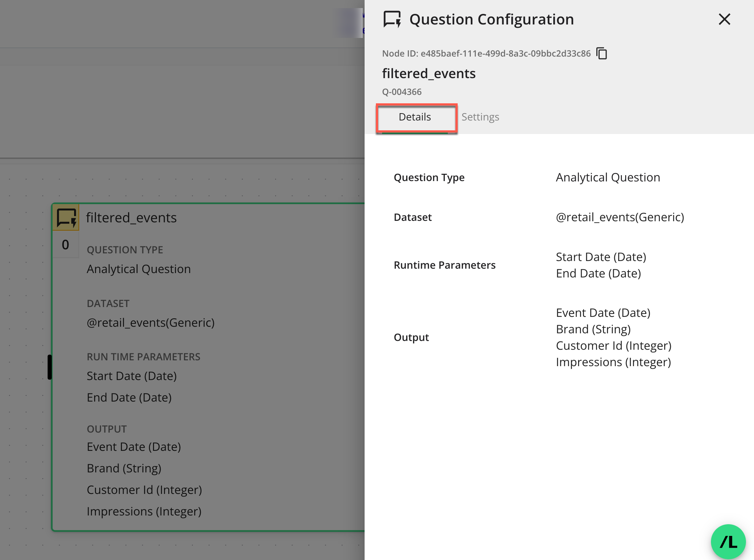The width and height of the screenshot is (754, 560).
Task: Click Brand (String) output in panel
Action: pos(593,329)
